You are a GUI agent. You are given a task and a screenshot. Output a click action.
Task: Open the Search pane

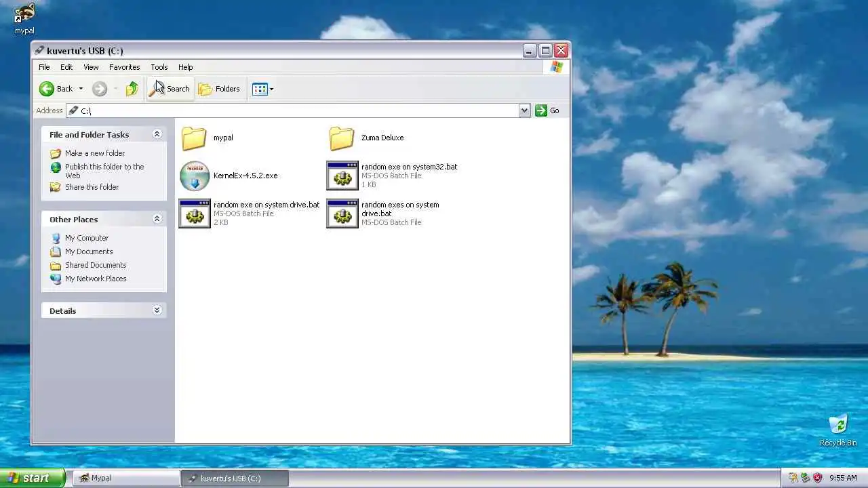[170, 89]
